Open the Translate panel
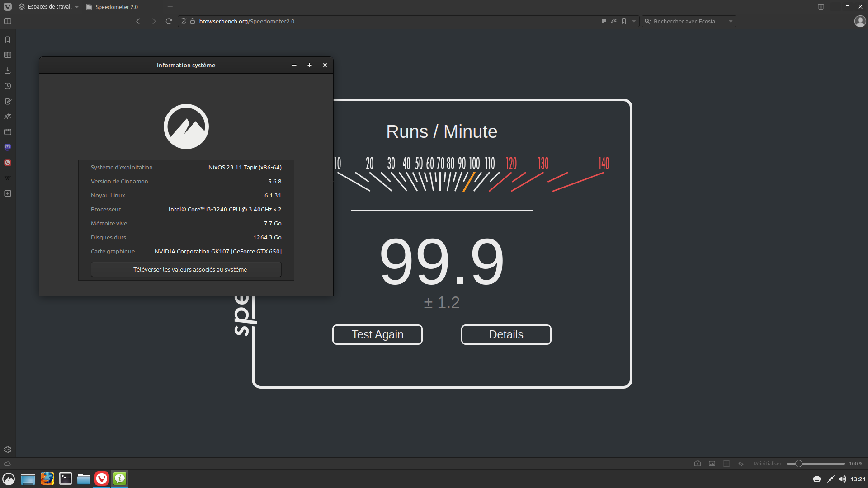Image resolution: width=868 pixels, height=488 pixels. [x=8, y=117]
